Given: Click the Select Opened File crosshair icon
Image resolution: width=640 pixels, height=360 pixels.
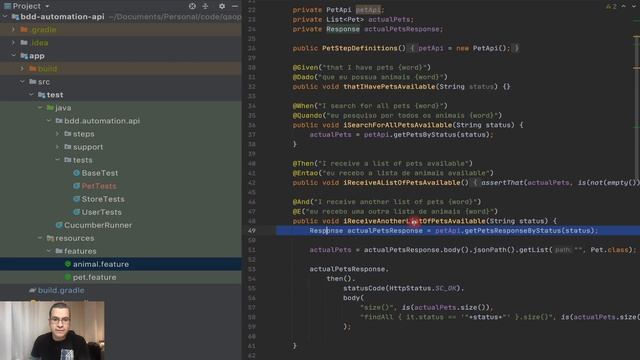Looking at the screenshot, I should 192,6.
